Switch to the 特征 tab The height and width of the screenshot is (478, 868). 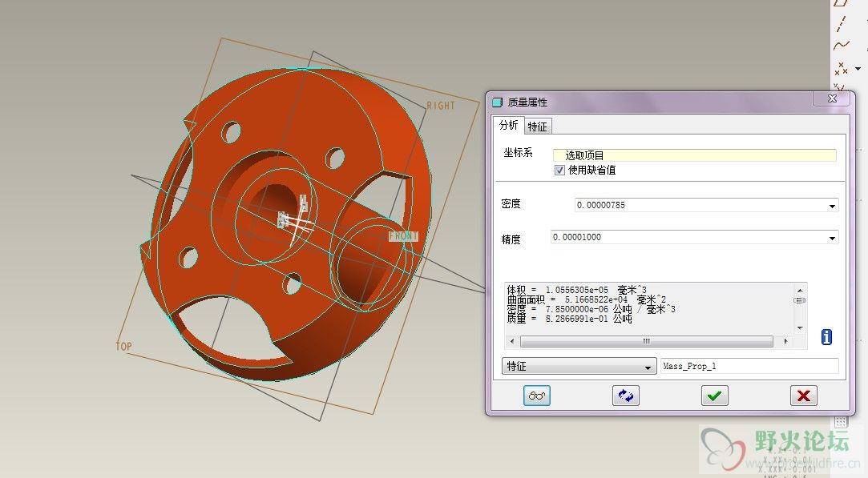pyautogui.click(x=538, y=127)
